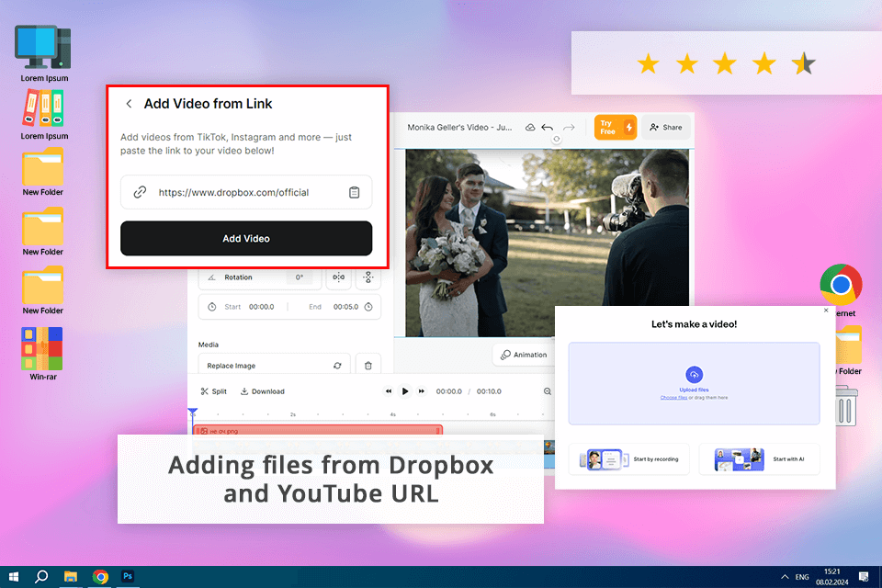
Task: Click the Rotation value field
Action: [300, 277]
